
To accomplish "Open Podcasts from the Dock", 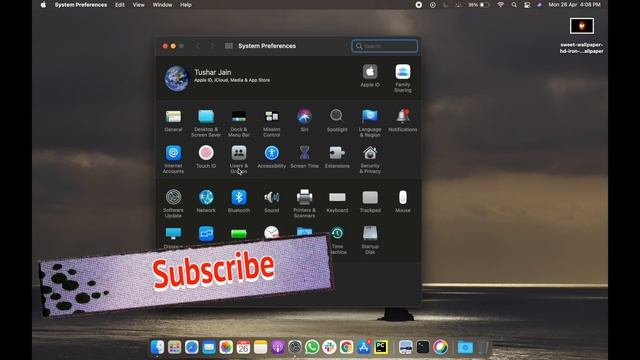I will [278, 347].
